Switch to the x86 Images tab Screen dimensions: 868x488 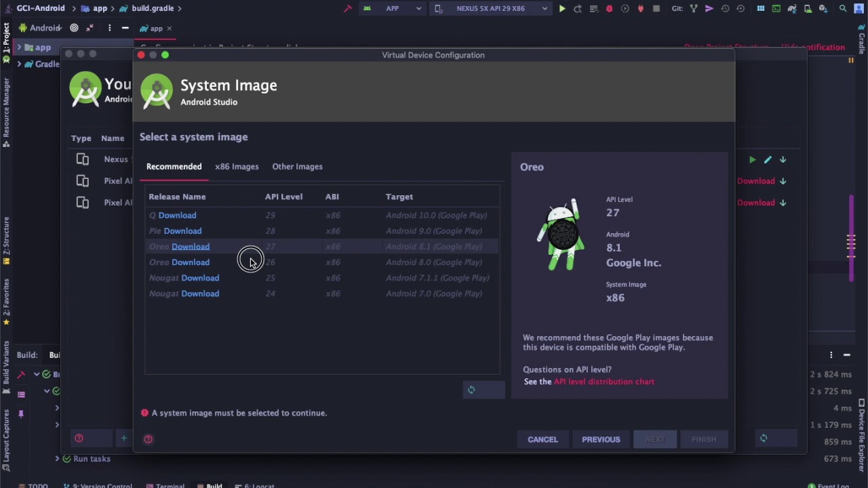pyautogui.click(x=237, y=167)
